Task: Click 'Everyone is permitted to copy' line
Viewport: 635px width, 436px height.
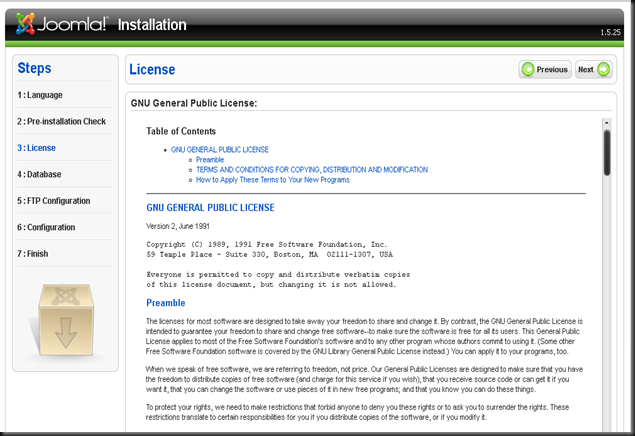Action: coord(278,274)
